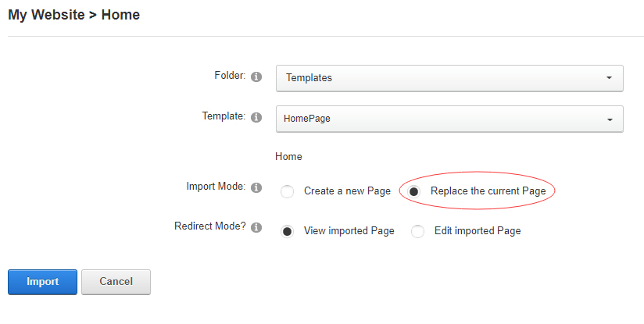The image size is (644, 324).
Task: Open the Template dropdown showing HomePage
Action: click(449, 119)
